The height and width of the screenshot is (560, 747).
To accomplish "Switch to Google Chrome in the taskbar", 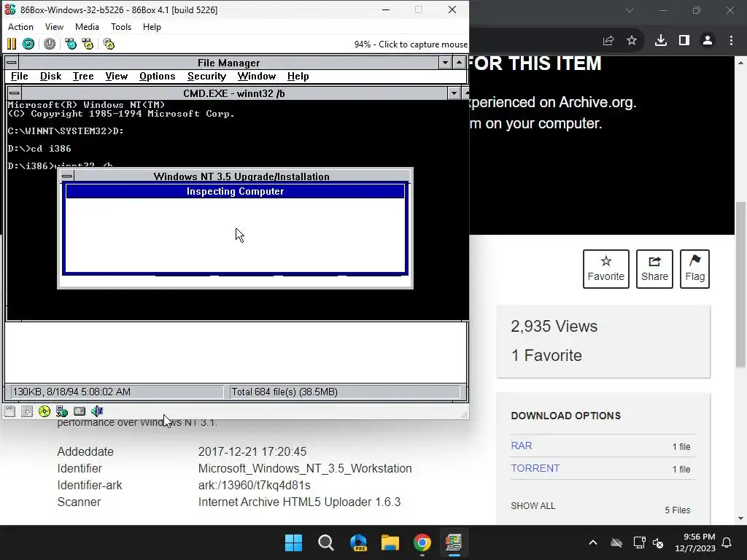I will tap(422, 542).
